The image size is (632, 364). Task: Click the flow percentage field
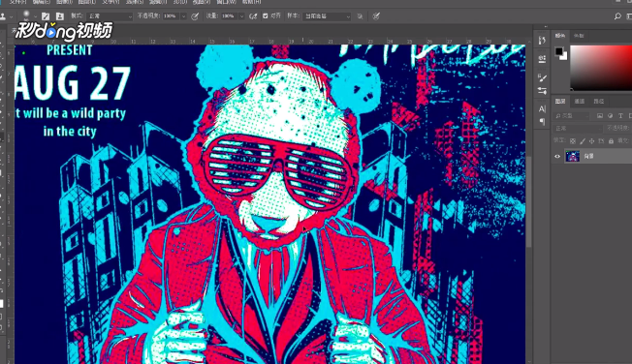click(229, 16)
